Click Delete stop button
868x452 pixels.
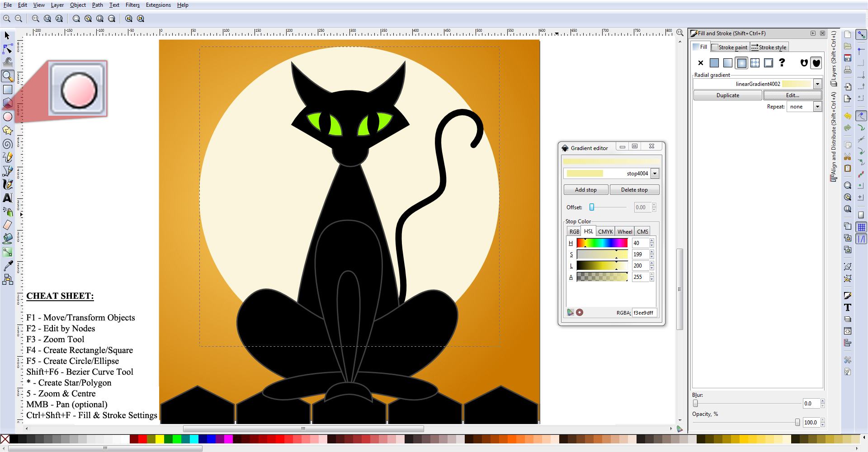[634, 190]
